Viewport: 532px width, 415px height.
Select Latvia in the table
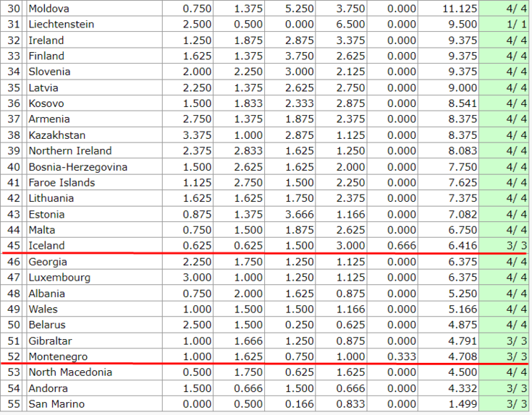(x=43, y=87)
